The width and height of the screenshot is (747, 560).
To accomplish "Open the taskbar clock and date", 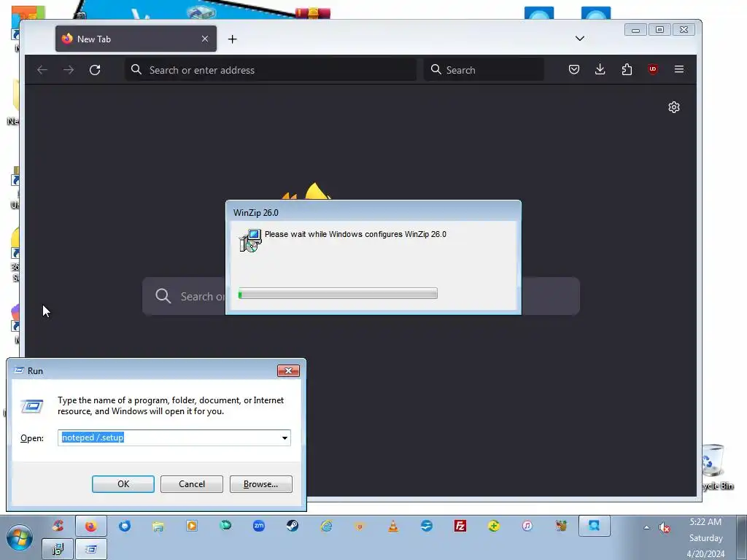I will pyautogui.click(x=705, y=538).
